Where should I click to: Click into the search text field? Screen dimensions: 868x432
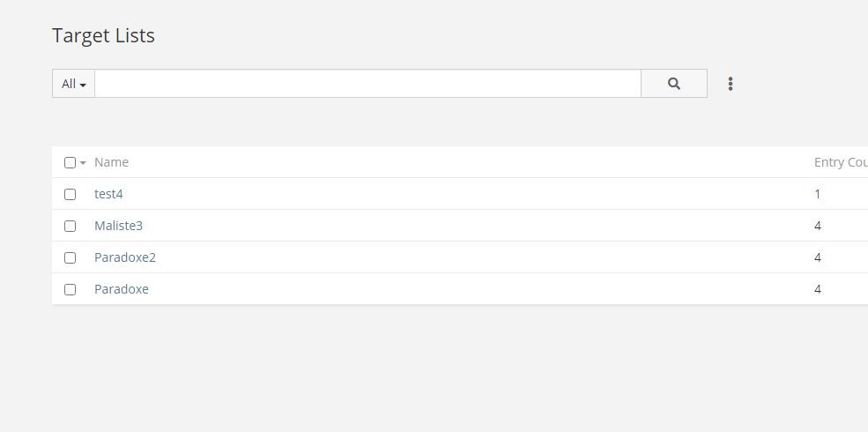[367, 84]
